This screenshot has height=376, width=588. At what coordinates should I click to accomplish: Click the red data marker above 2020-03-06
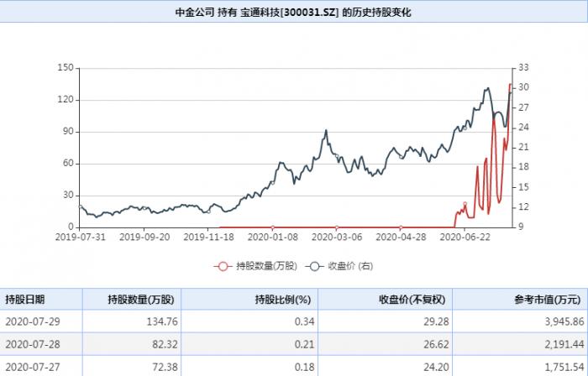click(337, 227)
